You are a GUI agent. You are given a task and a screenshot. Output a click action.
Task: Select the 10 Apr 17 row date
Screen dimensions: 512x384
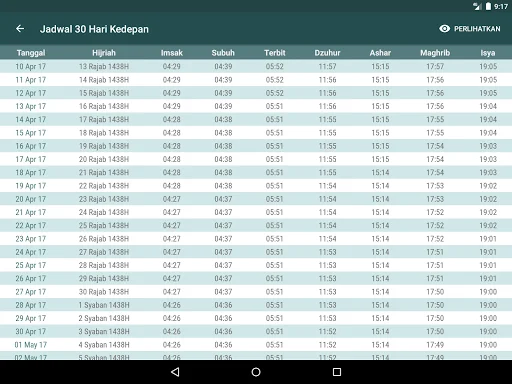31,66
